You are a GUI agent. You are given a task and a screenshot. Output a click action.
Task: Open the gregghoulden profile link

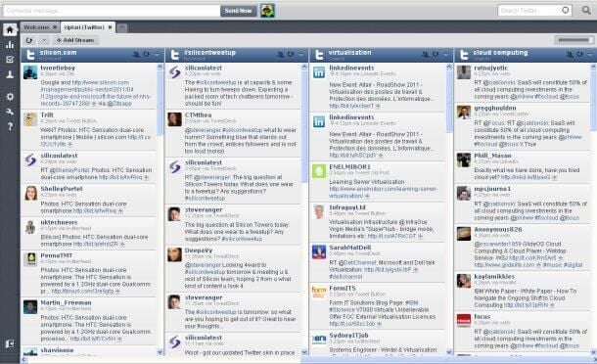pos(495,109)
